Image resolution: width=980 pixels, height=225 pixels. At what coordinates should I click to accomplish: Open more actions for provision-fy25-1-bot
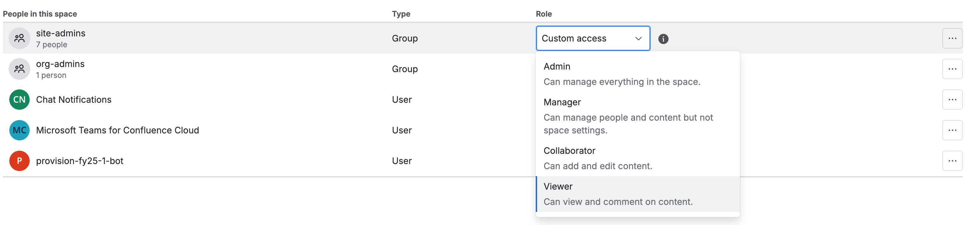952,161
